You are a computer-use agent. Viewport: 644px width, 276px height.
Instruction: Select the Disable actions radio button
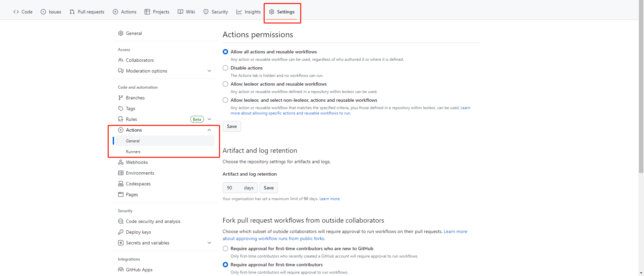point(225,68)
